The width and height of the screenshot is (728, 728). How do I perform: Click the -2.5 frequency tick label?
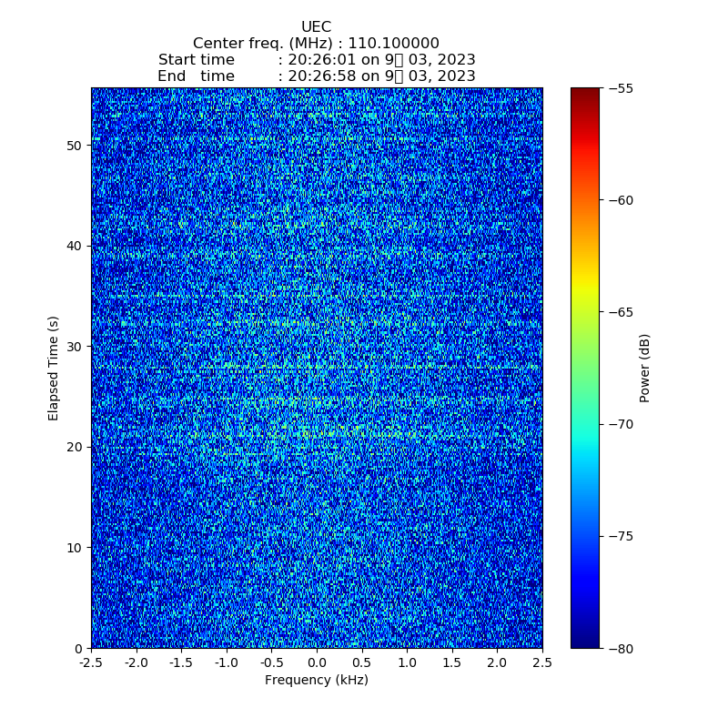91,663
